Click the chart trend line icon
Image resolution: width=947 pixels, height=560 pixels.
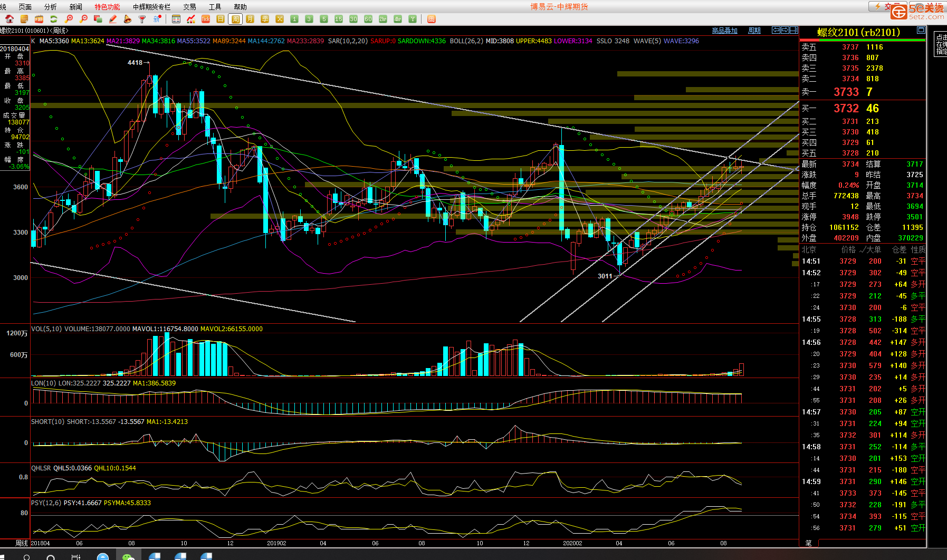tap(191, 19)
